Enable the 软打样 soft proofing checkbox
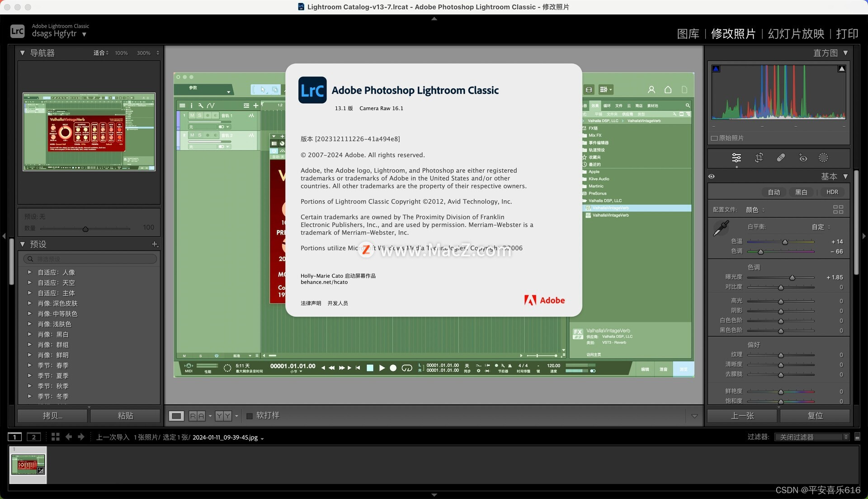 click(250, 416)
